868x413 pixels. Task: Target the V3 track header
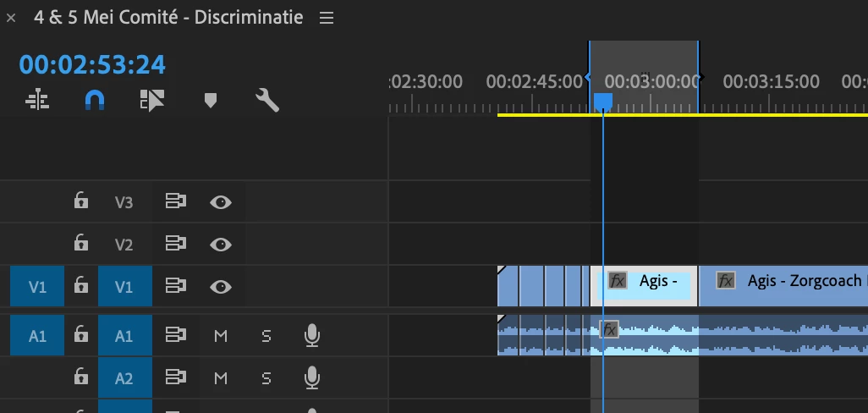[x=124, y=202]
